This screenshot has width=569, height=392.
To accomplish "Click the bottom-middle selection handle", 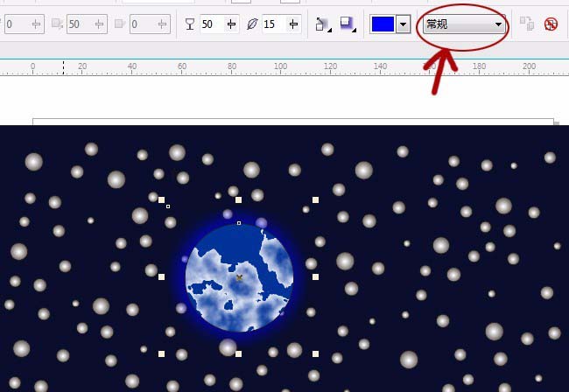I will (238, 353).
